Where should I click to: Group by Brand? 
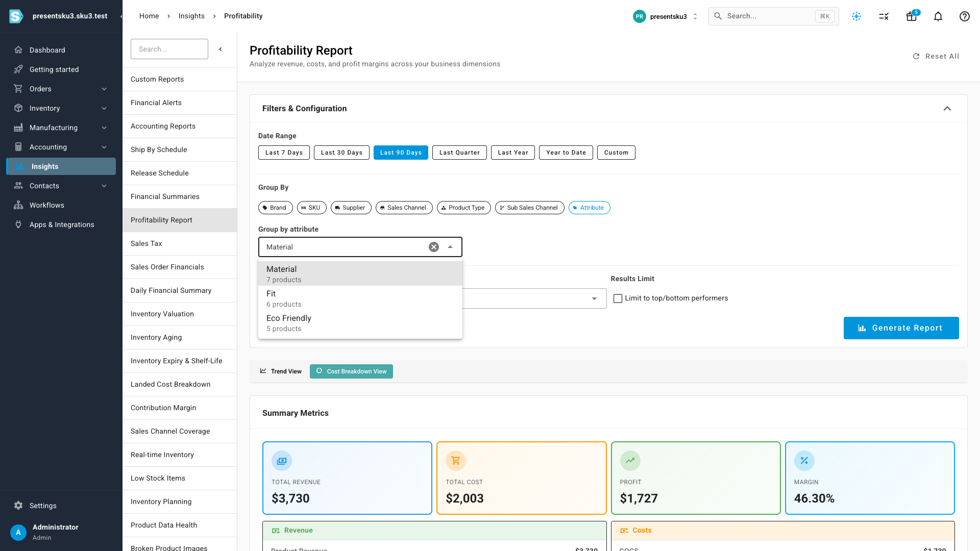(276, 208)
